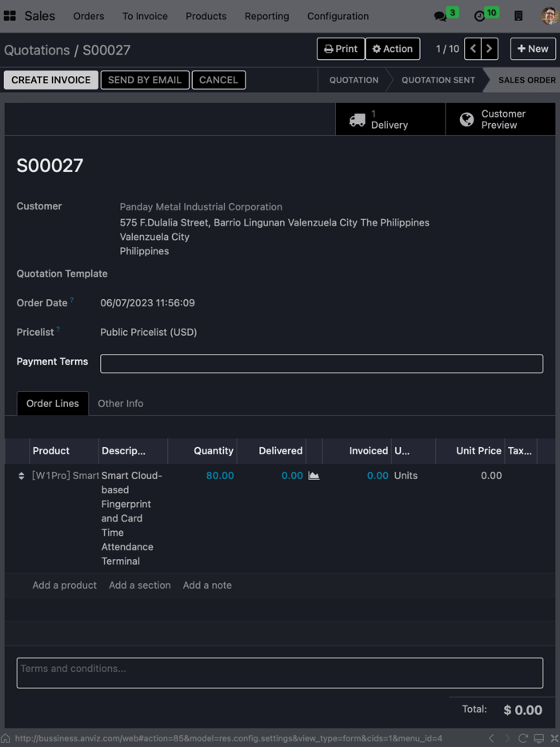The width and height of the screenshot is (560, 747).
Task: Click the Print button
Action: pos(341,49)
